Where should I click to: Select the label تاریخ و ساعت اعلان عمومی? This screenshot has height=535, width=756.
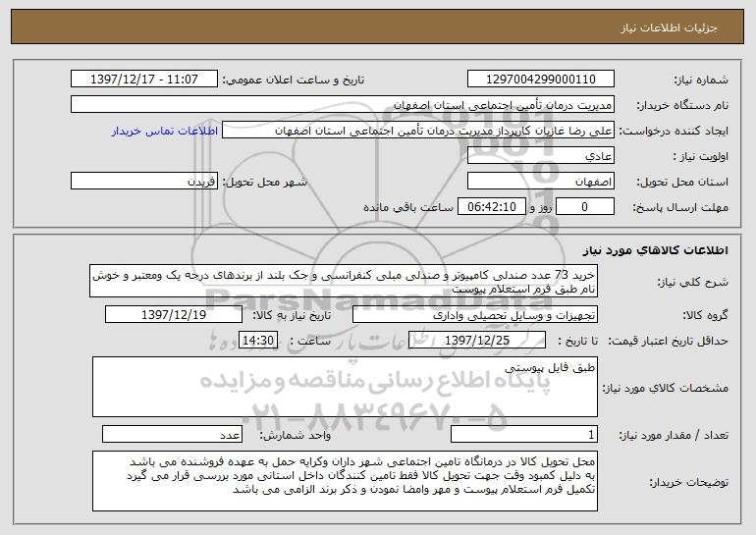[x=294, y=80]
